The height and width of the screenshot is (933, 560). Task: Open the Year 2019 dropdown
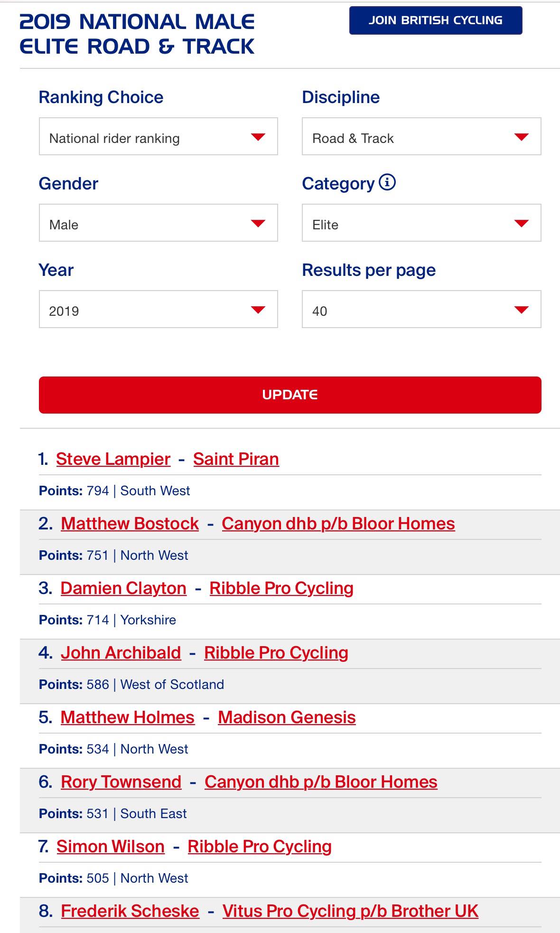(x=158, y=309)
